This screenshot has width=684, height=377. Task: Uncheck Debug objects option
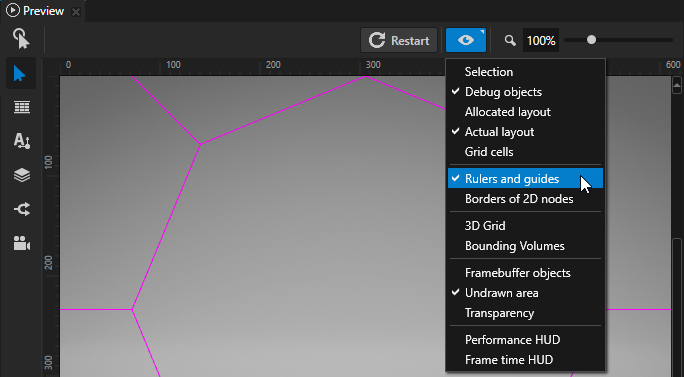(525, 92)
